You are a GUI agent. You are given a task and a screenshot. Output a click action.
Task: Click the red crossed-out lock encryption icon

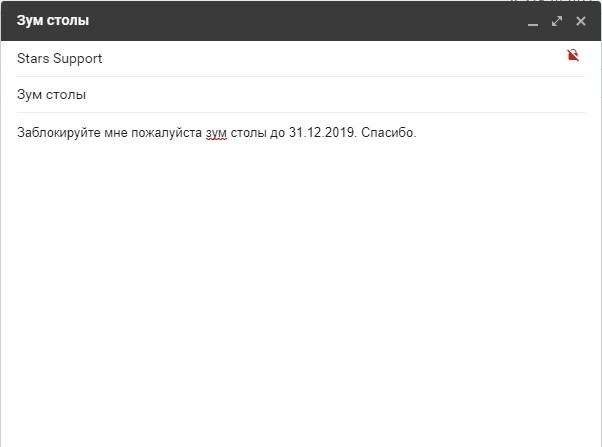[x=573, y=55]
